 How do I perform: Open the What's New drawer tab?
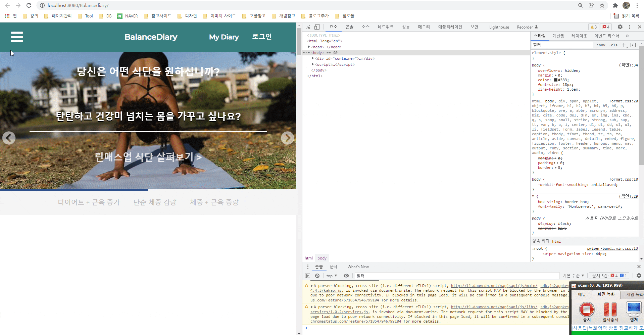click(x=358, y=267)
